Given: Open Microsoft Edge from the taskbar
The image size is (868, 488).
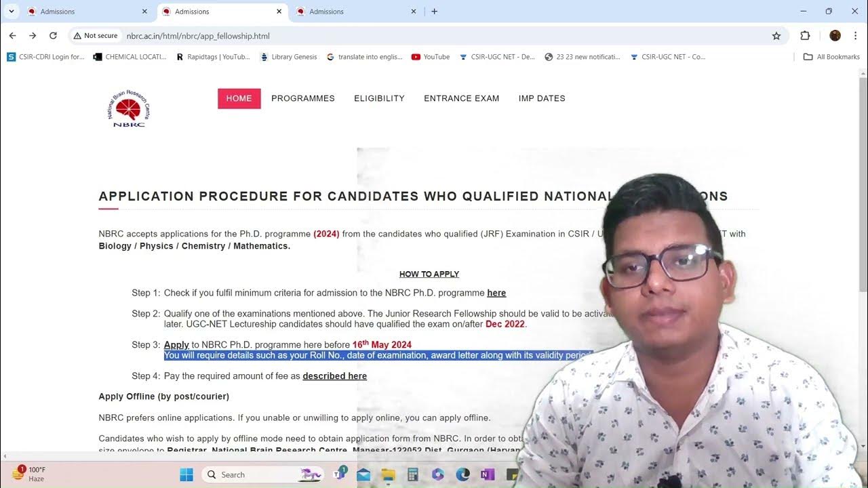Looking at the screenshot, I should tap(463, 474).
